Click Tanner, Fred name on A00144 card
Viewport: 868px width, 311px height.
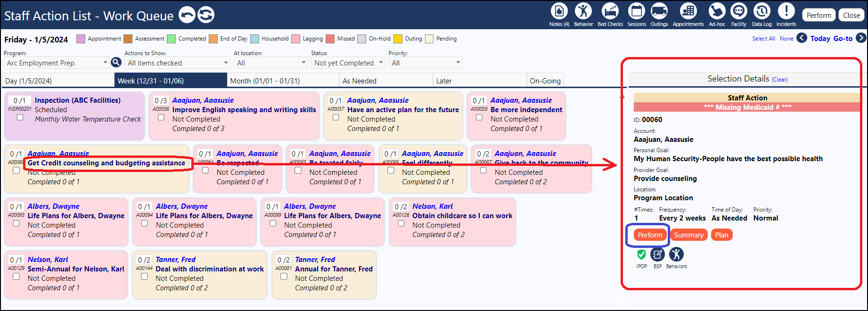click(175, 260)
